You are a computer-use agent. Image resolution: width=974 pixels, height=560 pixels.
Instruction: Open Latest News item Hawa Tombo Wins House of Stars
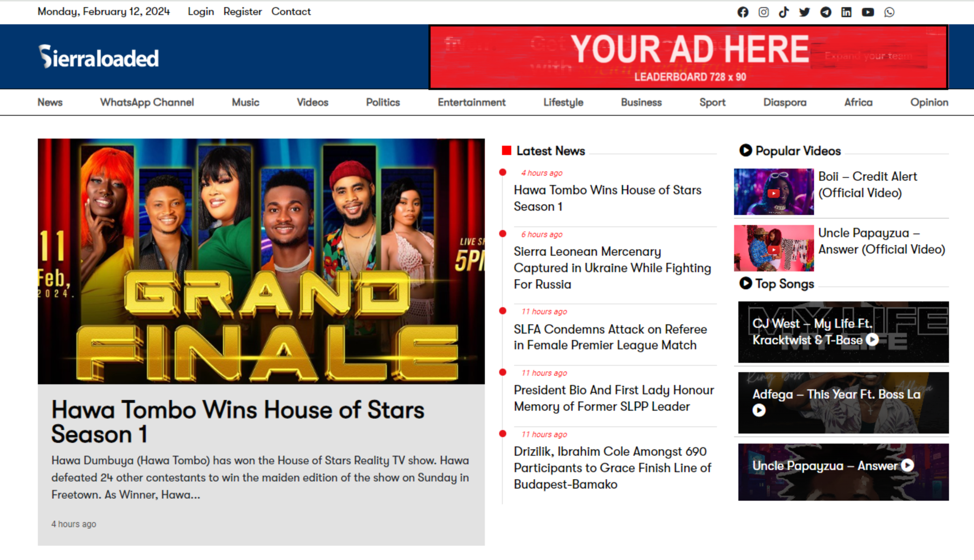608,198
